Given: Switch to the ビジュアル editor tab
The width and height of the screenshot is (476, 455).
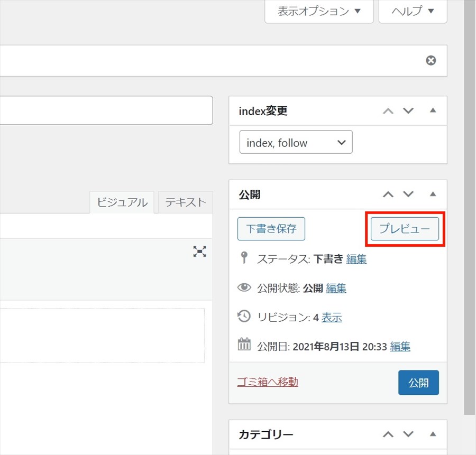Looking at the screenshot, I should [x=122, y=202].
